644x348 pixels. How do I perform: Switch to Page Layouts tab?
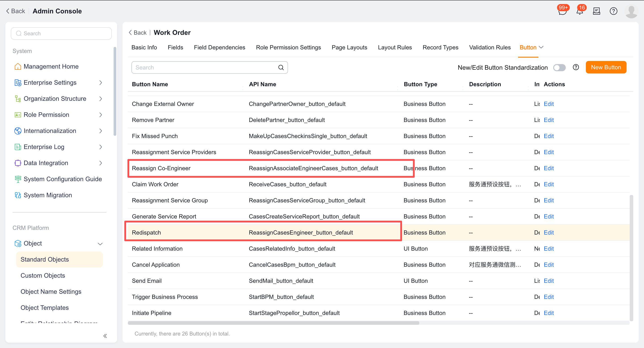pyautogui.click(x=349, y=47)
